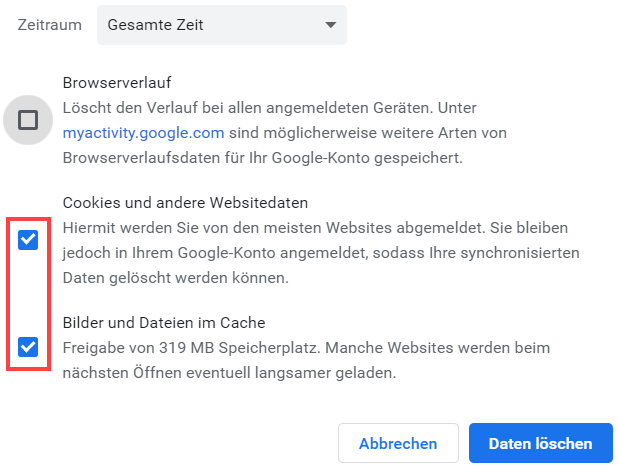Confirm with the Daten löschen button
The height and width of the screenshot is (471, 619).
pos(541,443)
